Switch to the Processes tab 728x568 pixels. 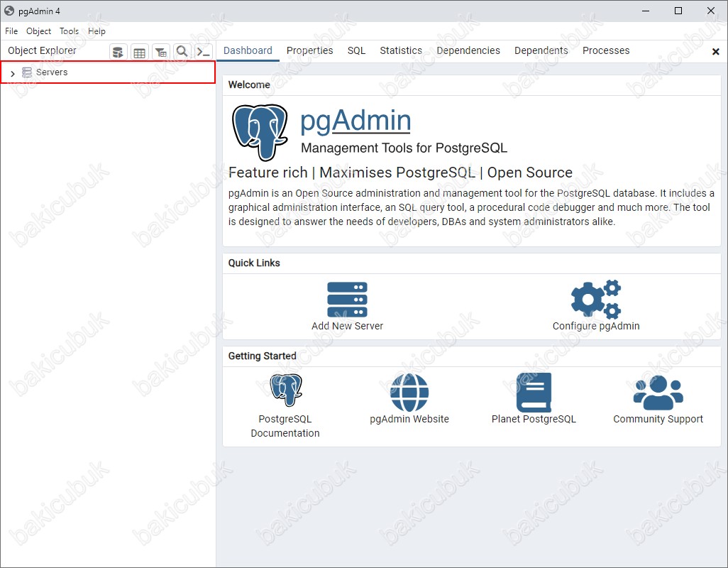tap(606, 50)
